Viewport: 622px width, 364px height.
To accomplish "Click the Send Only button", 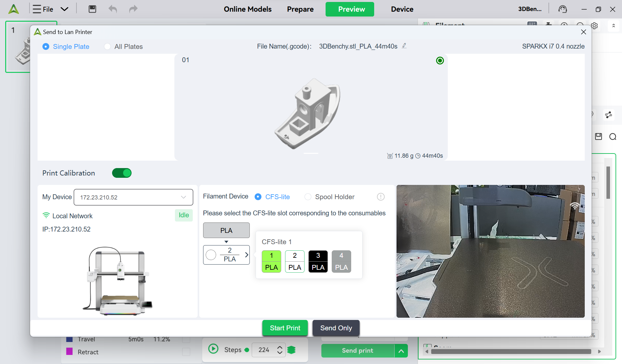I will tap(336, 328).
